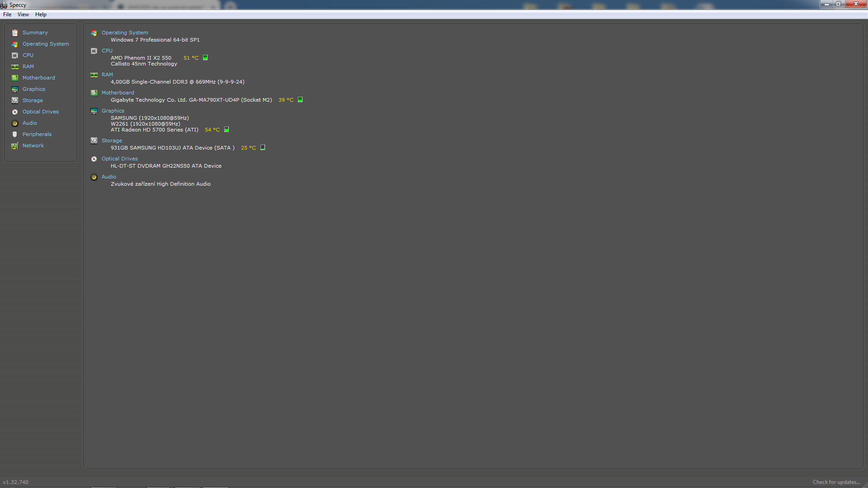The height and width of the screenshot is (488, 868).
Task: Select Audio in the sidebar
Action: click(x=30, y=123)
